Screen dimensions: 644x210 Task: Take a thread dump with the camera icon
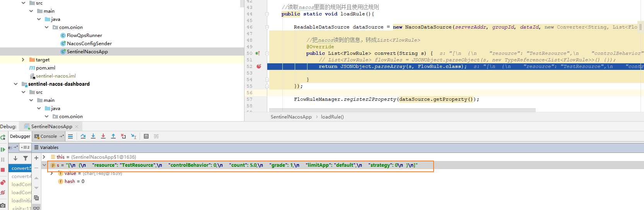pos(3,205)
